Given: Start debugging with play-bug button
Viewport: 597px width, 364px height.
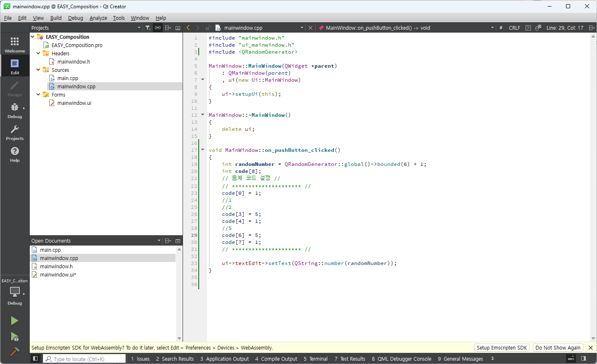Looking at the screenshot, I should coord(14,337).
